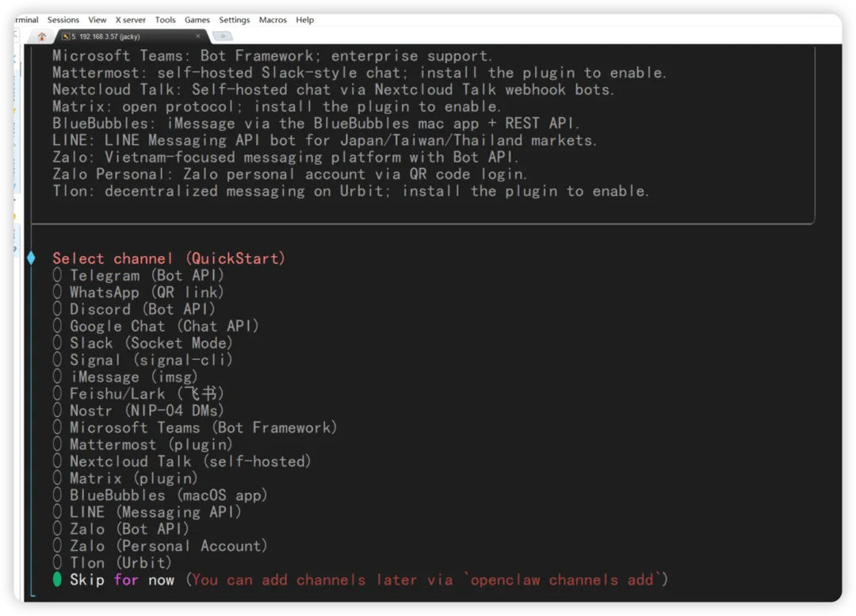Select the Nostr (NIP-04 DMs) option
The image size is (856, 616).
[138, 411]
